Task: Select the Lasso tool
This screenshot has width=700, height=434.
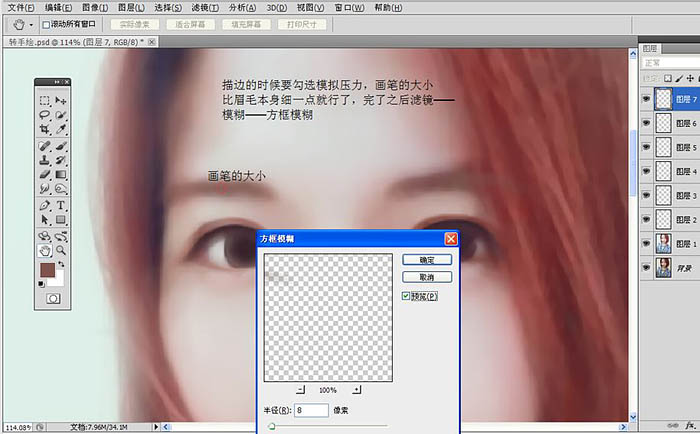Action: click(45, 116)
